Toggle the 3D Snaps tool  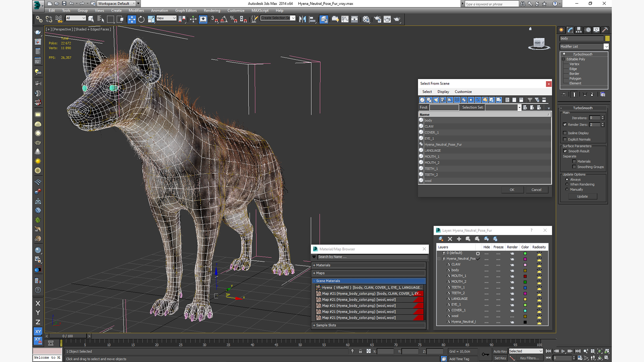coord(215,19)
